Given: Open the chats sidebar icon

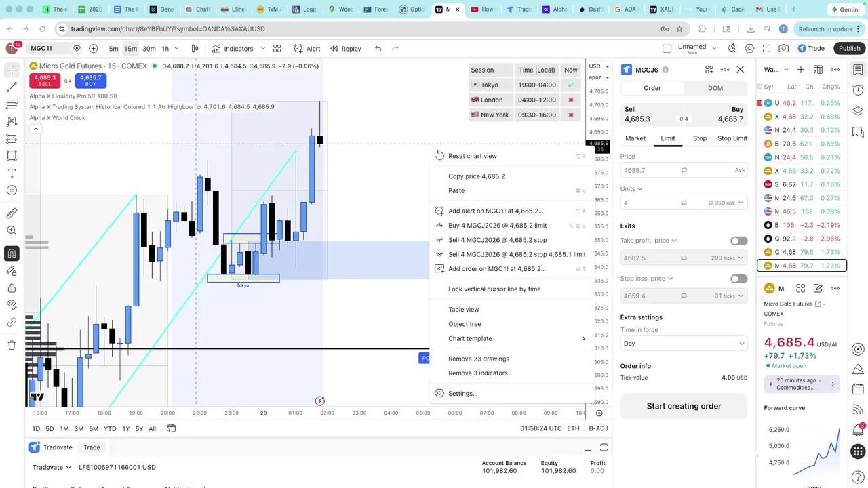Looking at the screenshot, I should (858, 132).
